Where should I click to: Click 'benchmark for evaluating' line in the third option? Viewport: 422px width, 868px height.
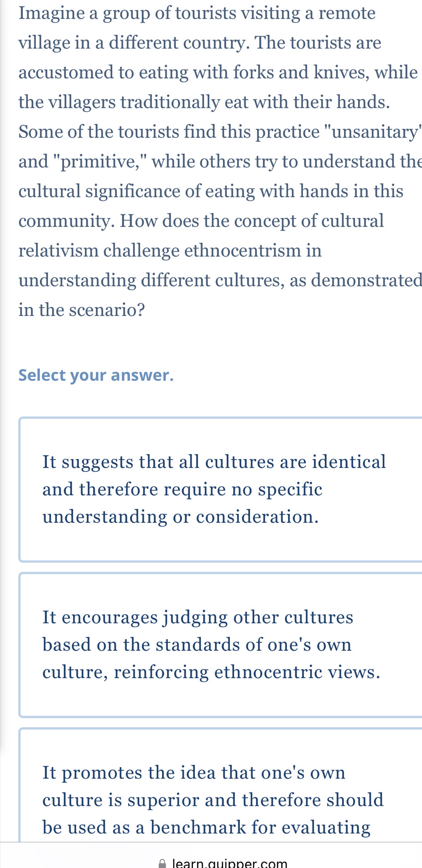pyautogui.click(x=260, y=827)
